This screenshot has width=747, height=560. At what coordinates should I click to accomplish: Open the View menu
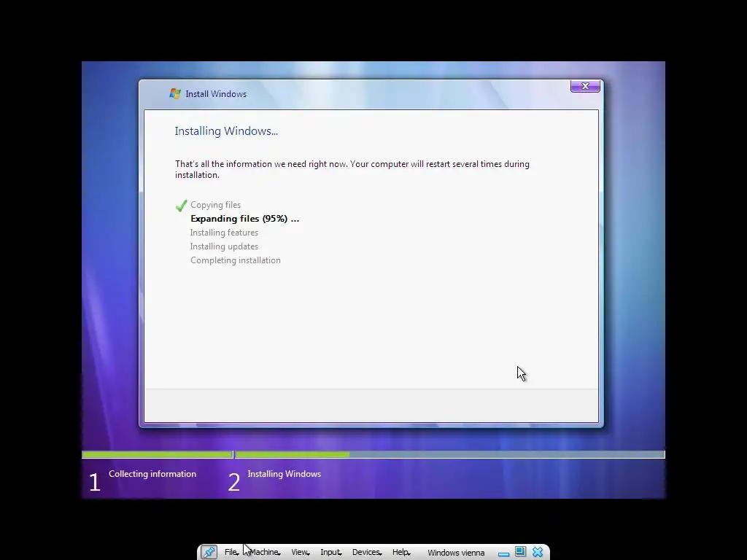click(x=300, y=552)
